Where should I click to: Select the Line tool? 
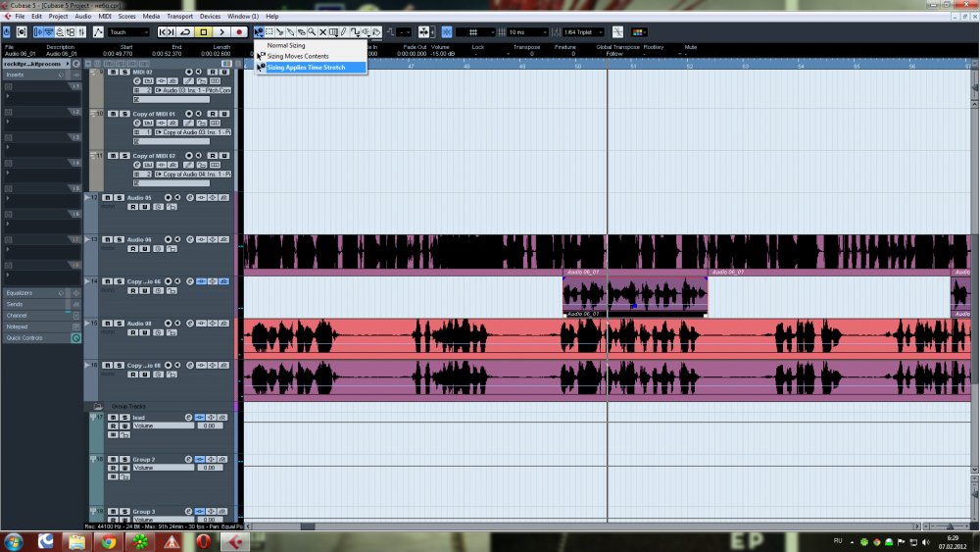click(x=355, y=32)
